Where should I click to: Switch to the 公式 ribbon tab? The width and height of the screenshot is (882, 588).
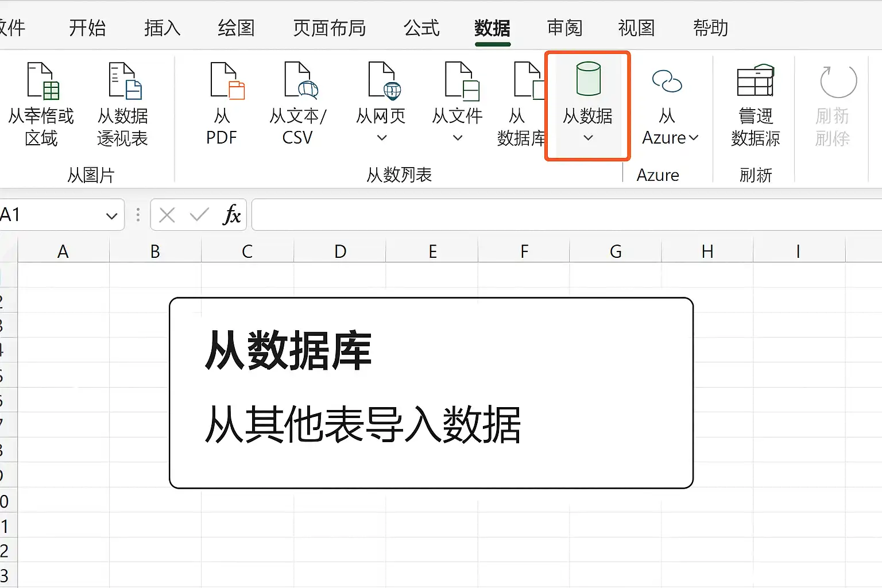click(421, 28)
